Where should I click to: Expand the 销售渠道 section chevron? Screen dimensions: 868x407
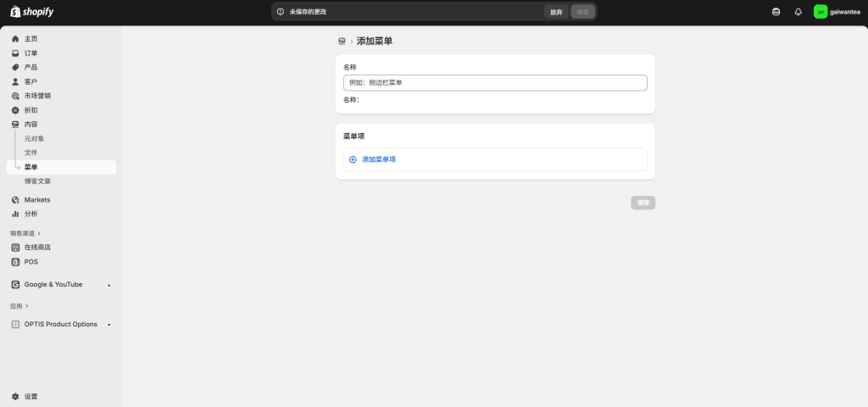click(39, 234)
